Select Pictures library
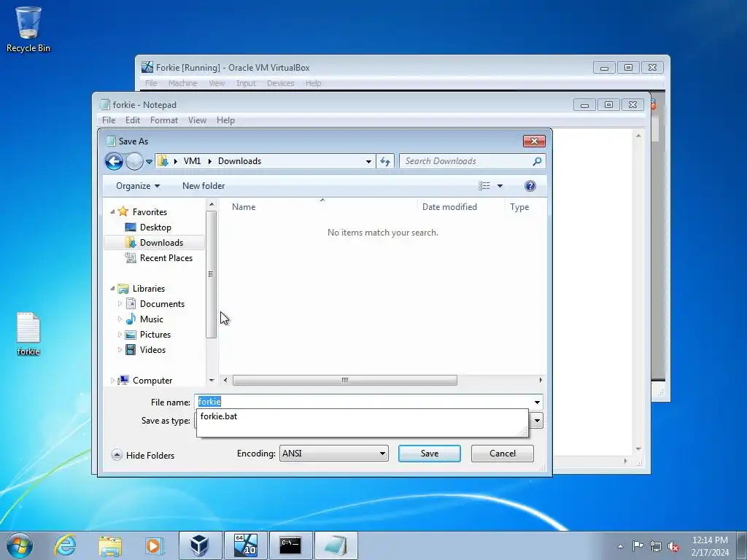This screenshot has height=560, width=747. click(155, 334)
